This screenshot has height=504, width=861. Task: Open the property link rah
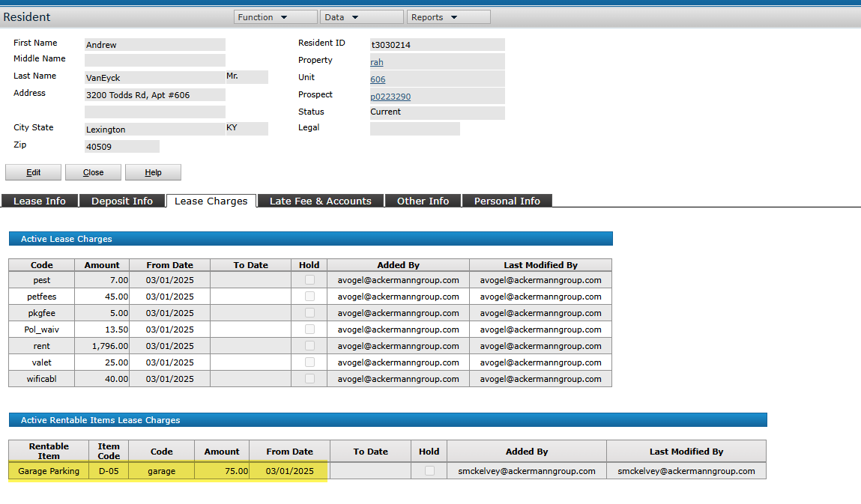(376, 62)
